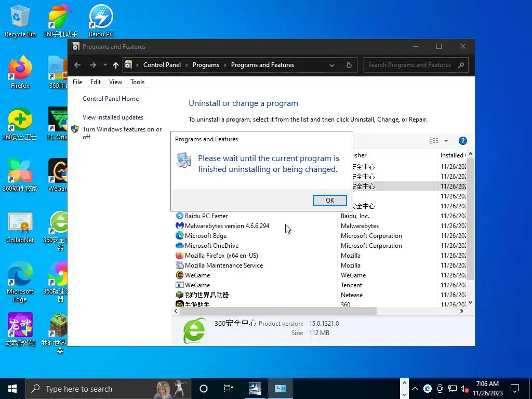Screen dimensions: 532x399
Task: Open Turn Windows features on or off
Action: (x=122, y=134)
